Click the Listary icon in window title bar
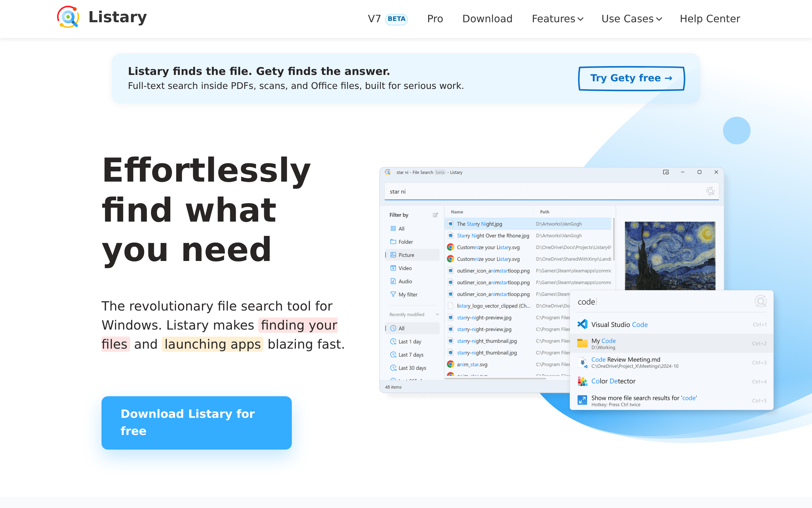 click(388, 172)
